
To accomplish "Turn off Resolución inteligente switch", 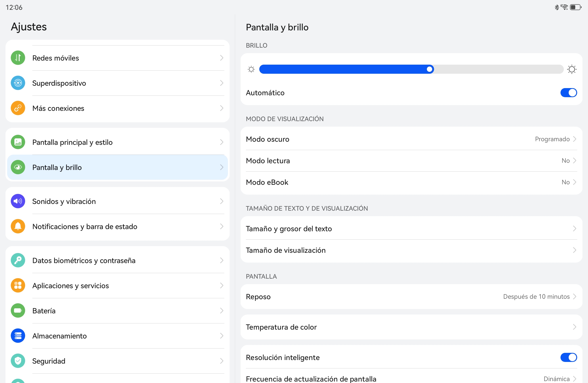I will [568, 357].
